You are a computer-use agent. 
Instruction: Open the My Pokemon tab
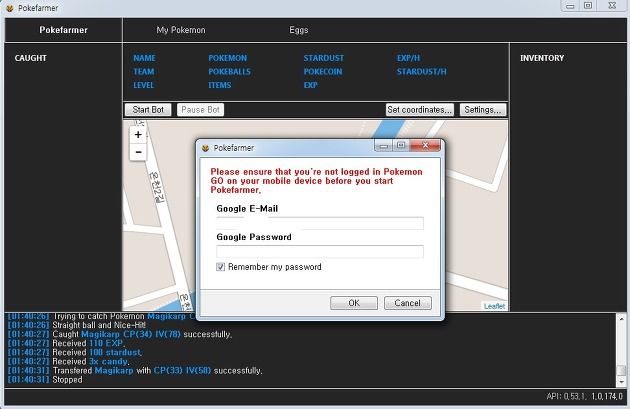181,30
